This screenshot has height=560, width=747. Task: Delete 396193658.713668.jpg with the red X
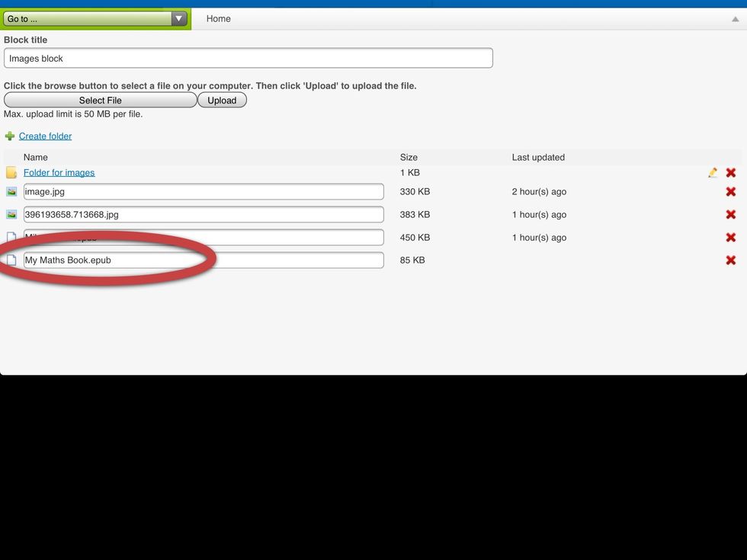(x=731, y=214)
